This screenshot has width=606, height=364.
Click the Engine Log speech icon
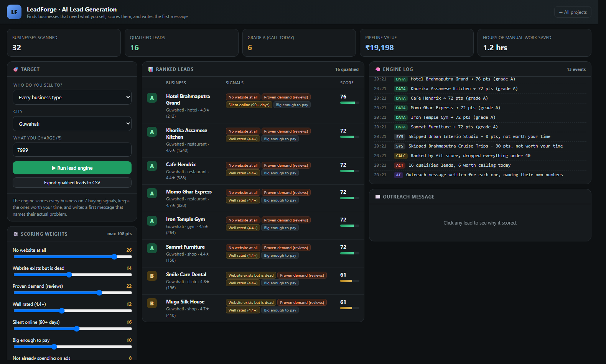tap(378, 69)
